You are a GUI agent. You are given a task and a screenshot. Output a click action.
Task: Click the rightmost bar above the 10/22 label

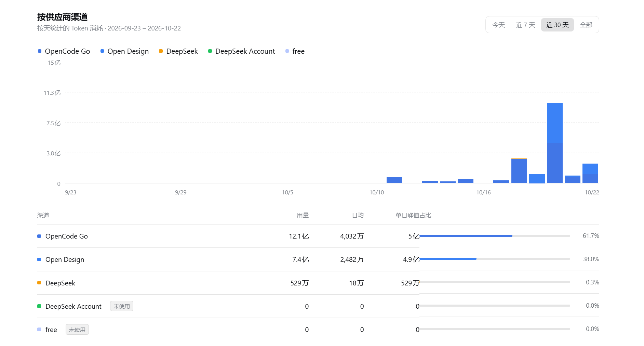(x=590, y=174)
